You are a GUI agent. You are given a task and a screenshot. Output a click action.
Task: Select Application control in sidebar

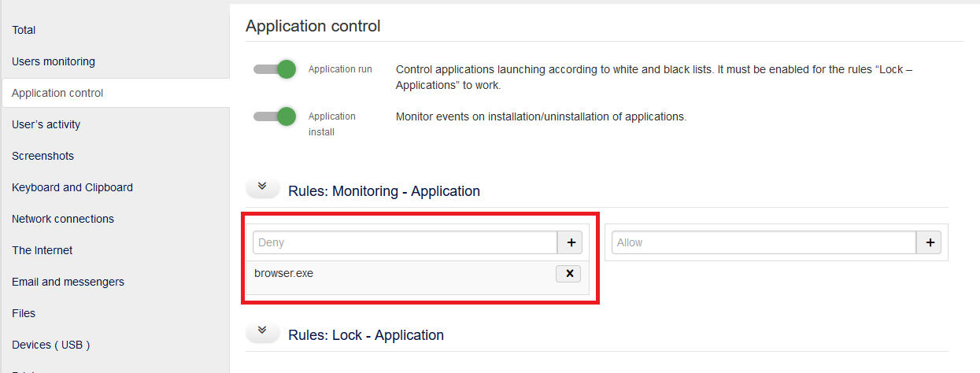click(57, 93)
